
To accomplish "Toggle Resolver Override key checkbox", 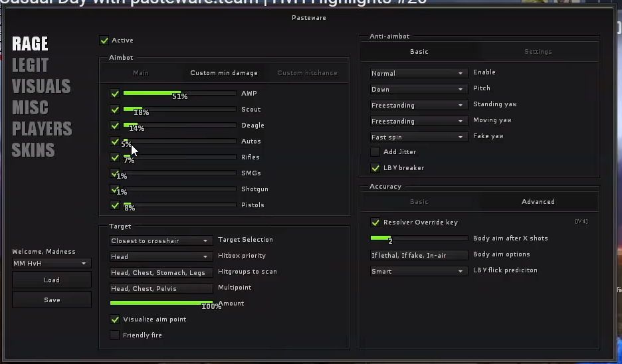I will (x=375, y=223).
